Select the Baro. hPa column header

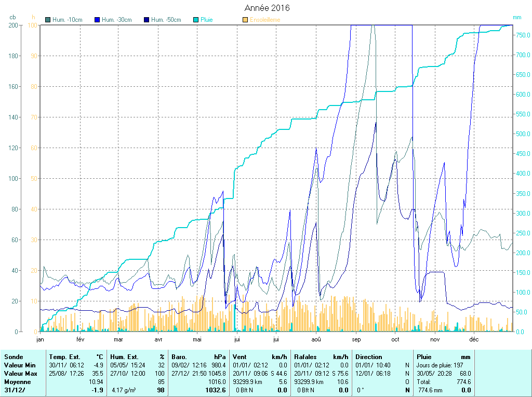pyautogui.click(x=180, y=357)
